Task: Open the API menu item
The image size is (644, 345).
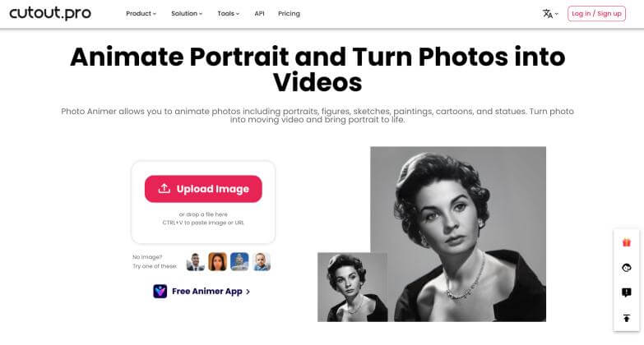Action: [x=259, y=14]
